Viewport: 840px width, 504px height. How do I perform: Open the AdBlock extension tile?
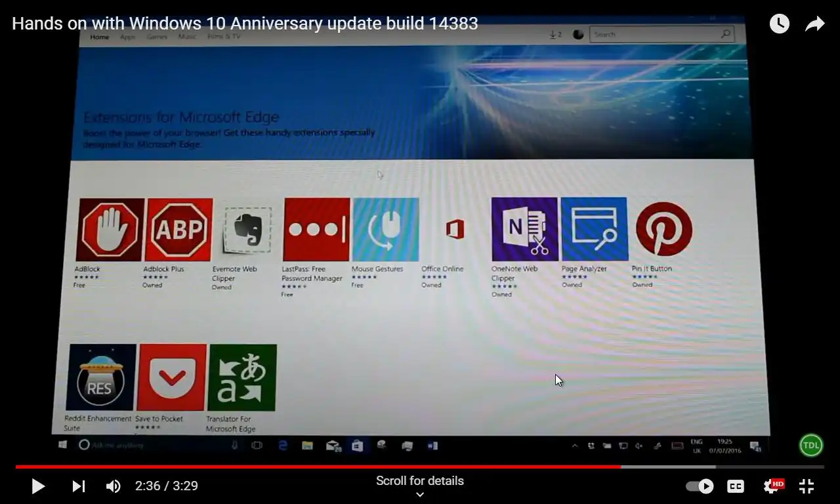pyautogui.click(x=110, y=230)
